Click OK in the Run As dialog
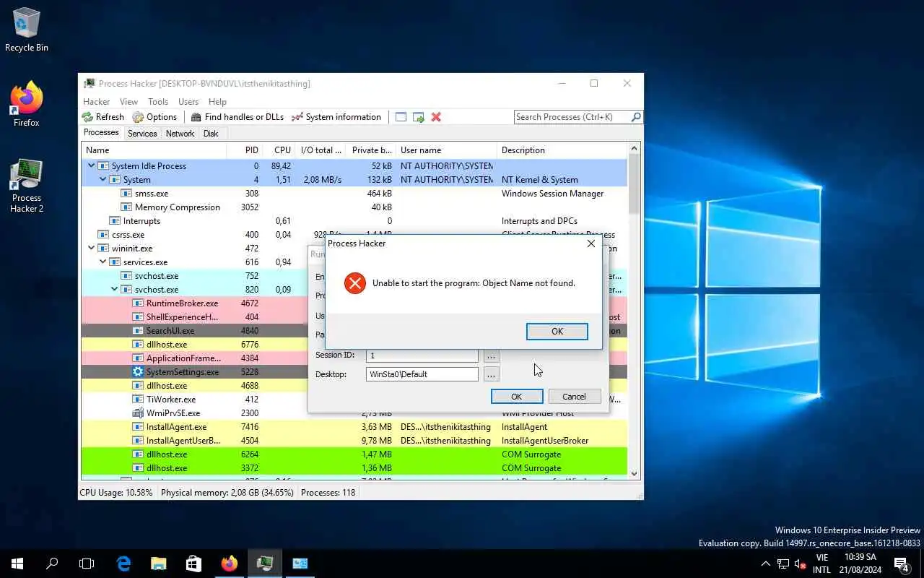Image resolution: width=924 pixels, height=578 pixels. 517,397
